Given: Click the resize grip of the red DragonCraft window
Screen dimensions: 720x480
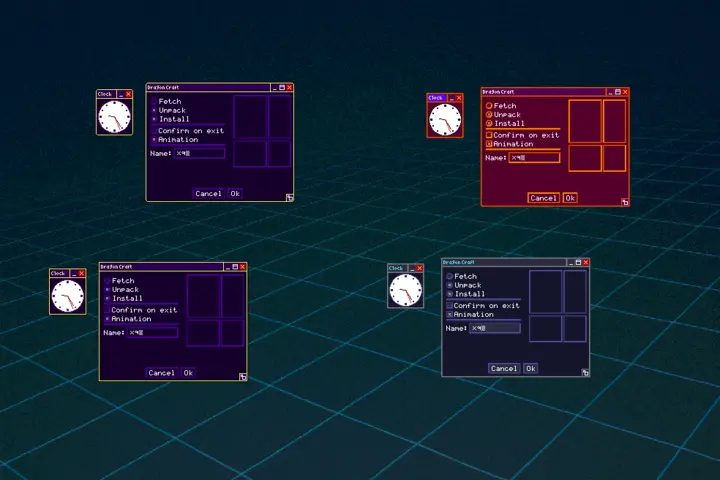Looking at the screenshot, I should (x=623, y=201).
